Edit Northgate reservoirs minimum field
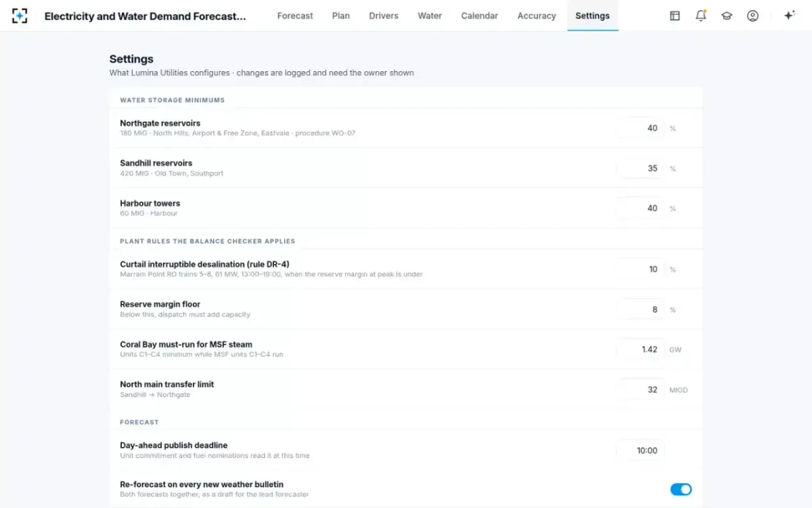This screenshot has height=508, width=812. 641,128
